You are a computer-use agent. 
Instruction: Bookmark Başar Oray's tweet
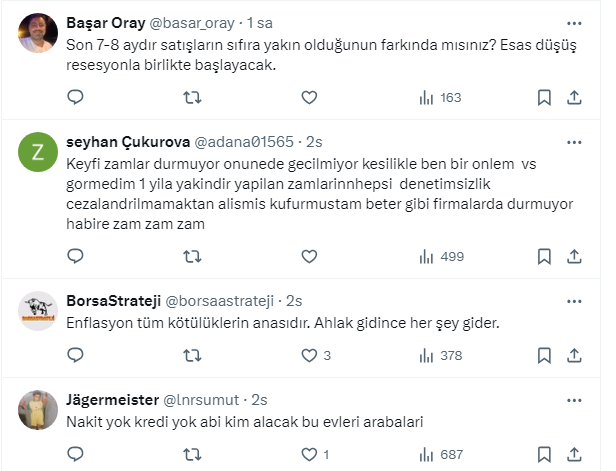click(x=544, y=97)
